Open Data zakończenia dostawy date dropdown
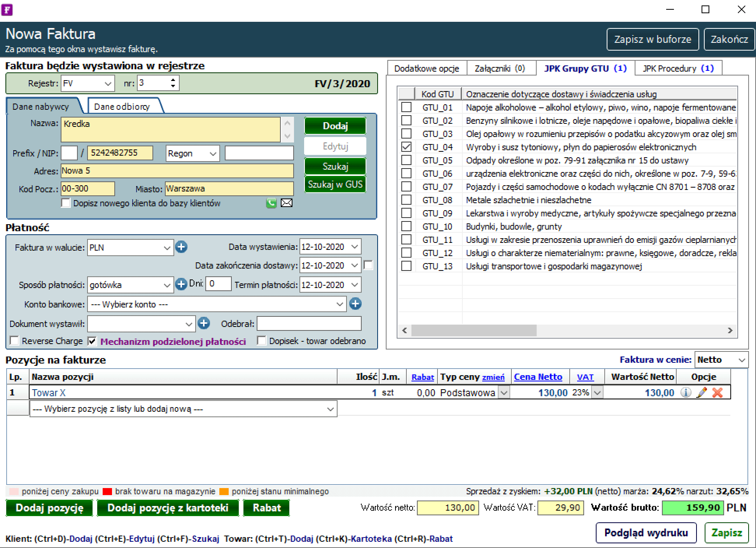 point(355,265)
